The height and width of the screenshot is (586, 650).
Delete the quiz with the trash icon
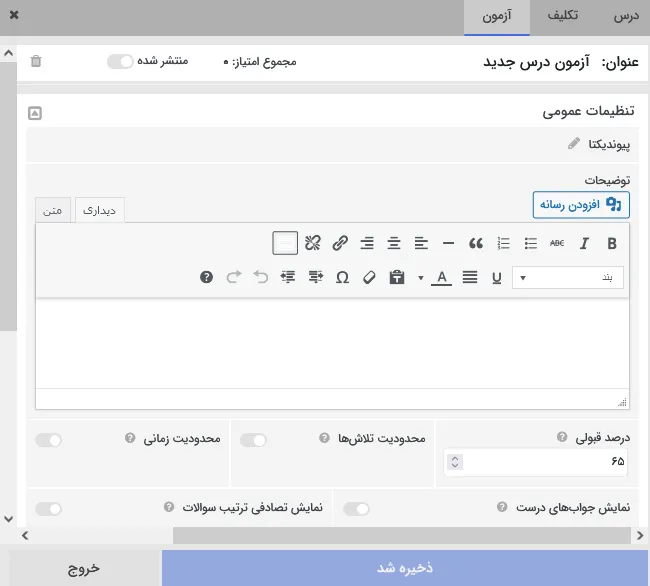pos(36,61)
